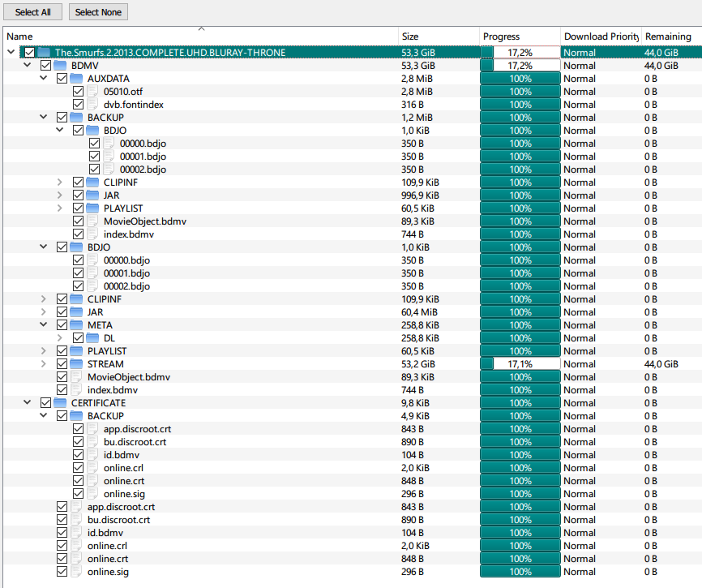Click the bu.discroot.crt file icon under CERTIFICATE BACKUP
The width and height of the screenshot is (702, 588).
click(92, 442)
